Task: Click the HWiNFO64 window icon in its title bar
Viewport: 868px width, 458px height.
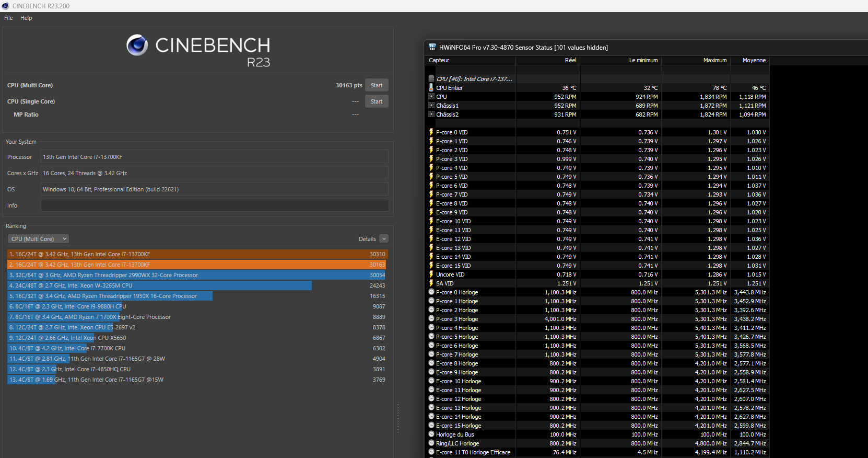Action: point(432,47)
